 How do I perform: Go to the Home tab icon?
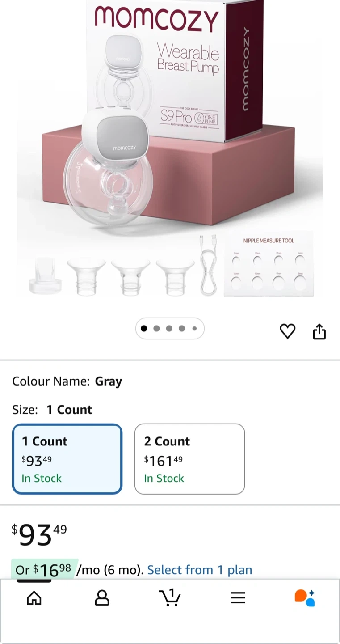34,598
